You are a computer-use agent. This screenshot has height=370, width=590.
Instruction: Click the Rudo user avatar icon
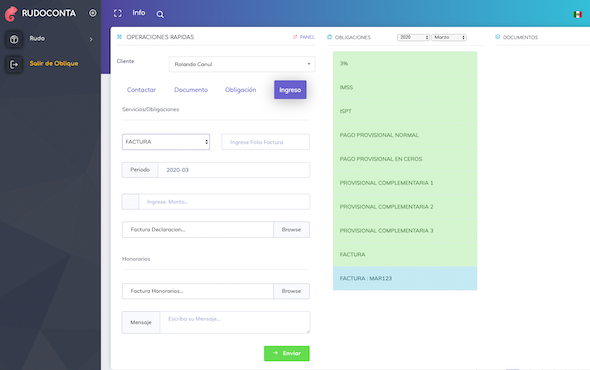pos(14,39)
